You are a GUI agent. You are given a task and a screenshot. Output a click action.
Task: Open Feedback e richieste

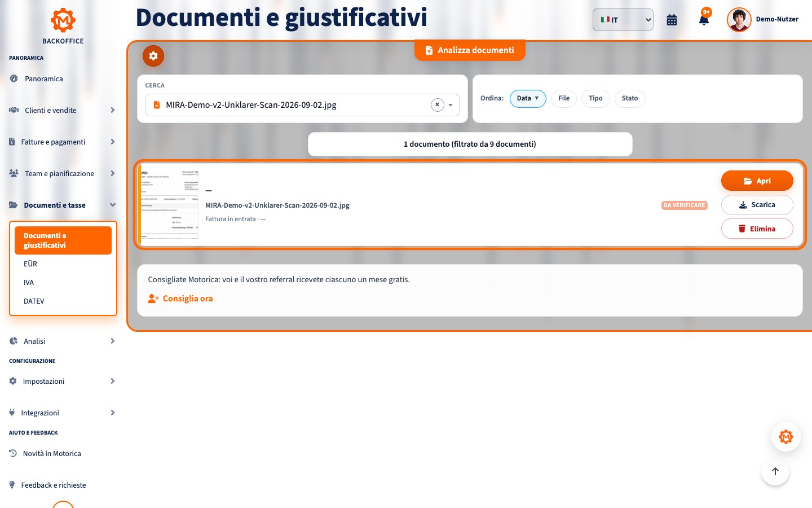coord(54,485)
